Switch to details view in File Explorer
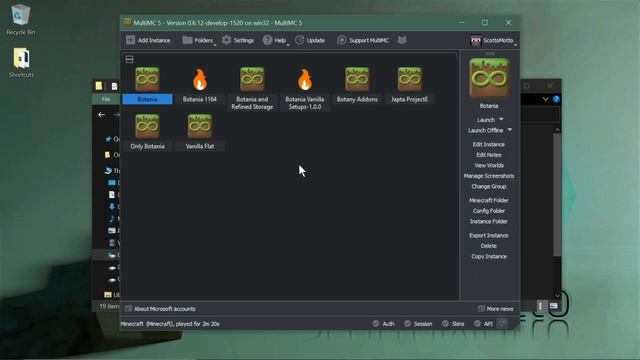 540,306
